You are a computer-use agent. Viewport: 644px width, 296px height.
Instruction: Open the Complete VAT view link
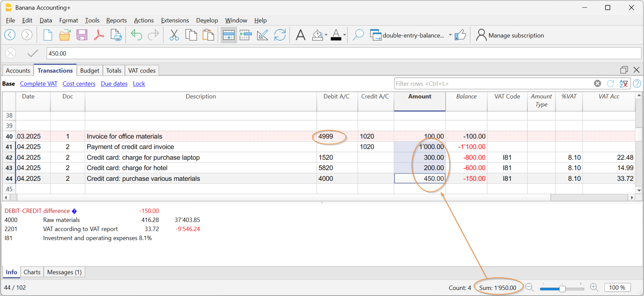pos(39,84)
